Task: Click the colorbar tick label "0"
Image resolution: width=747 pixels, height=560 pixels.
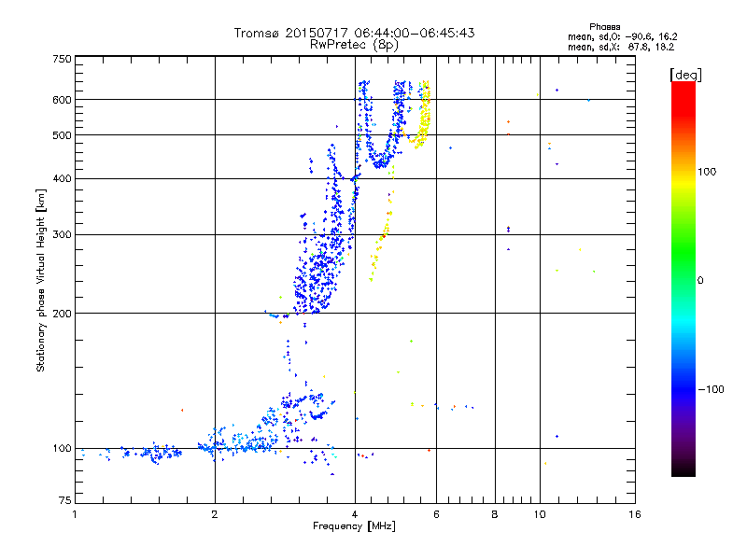Action: point(700,281)
